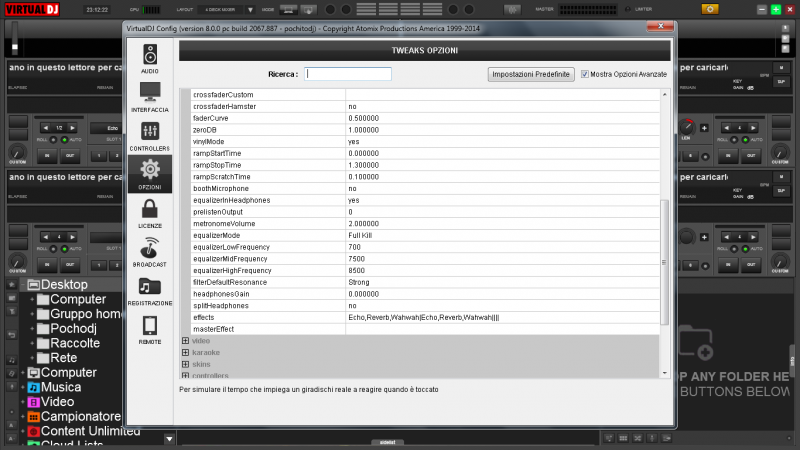Click the Desktop folder icon in the tree

[34, 285]
